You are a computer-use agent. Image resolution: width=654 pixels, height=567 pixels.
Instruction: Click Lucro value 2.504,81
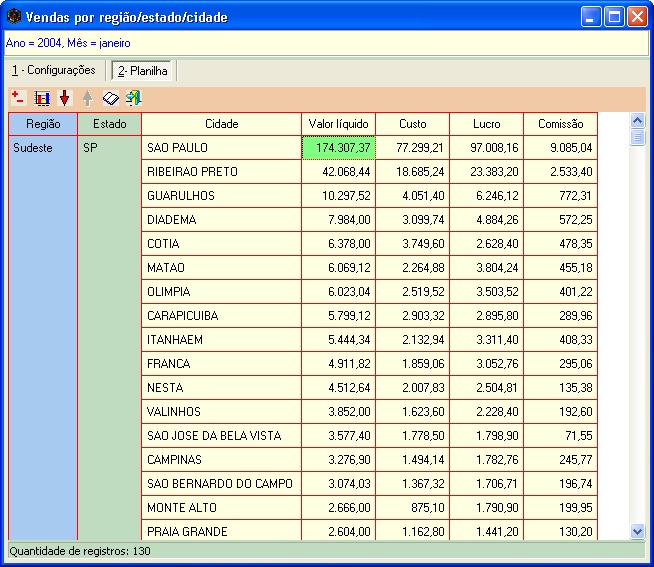point(486,388)
